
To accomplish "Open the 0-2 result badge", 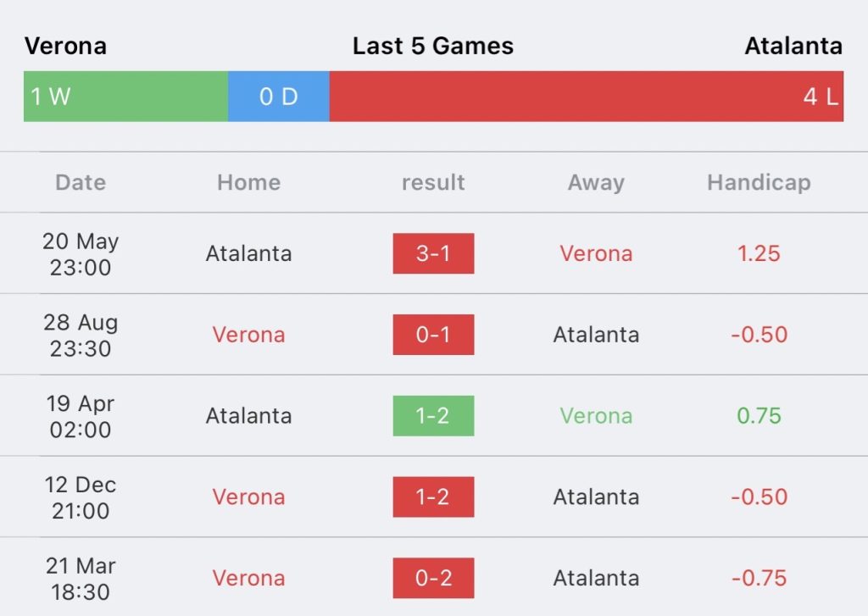I will pos(433,578).
